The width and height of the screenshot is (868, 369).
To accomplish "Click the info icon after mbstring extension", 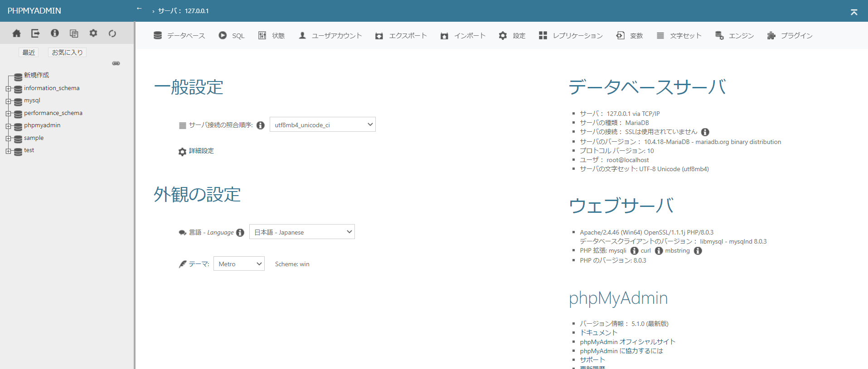I will pos(698,251).
